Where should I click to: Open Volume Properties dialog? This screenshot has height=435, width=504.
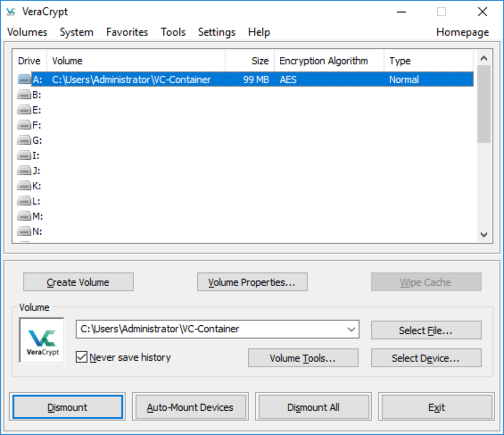[x=252, y=282]
